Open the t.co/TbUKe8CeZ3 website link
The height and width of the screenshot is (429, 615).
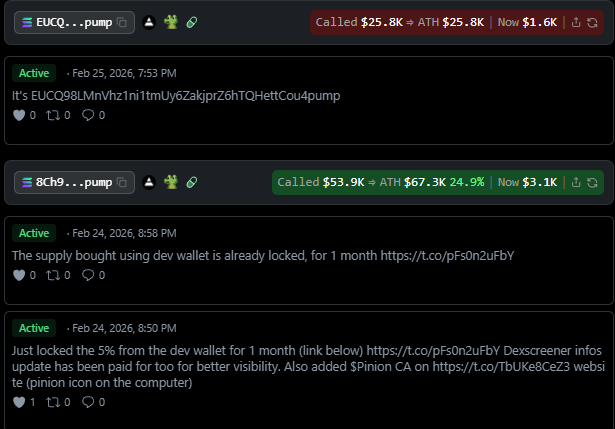pyautogui.click(x=501, y=367)
